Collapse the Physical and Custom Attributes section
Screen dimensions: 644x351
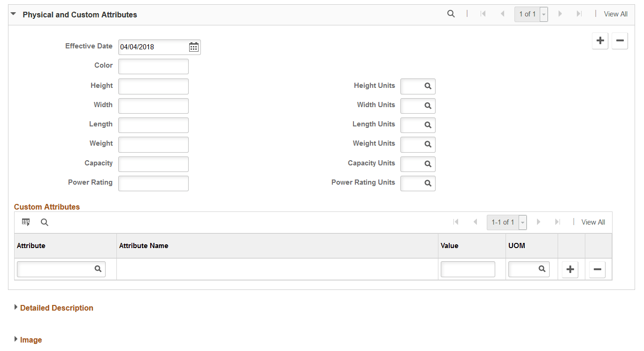coord(13,14)
